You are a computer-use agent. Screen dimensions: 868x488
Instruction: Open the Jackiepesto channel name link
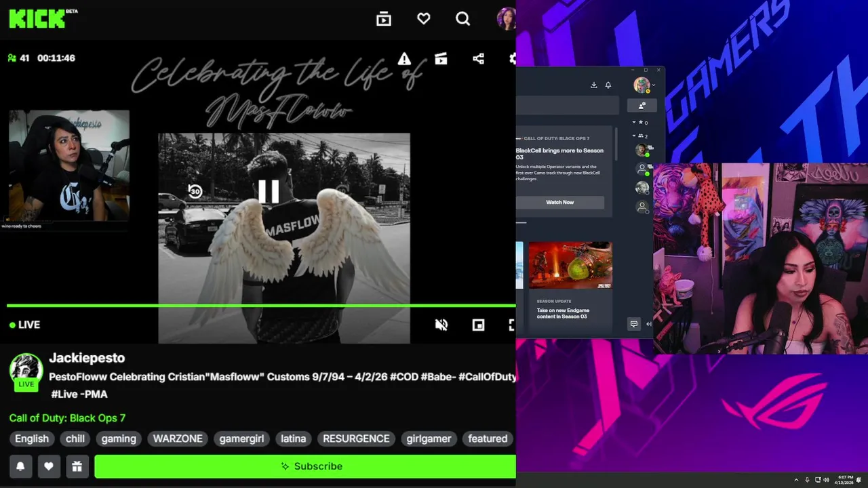87,358
